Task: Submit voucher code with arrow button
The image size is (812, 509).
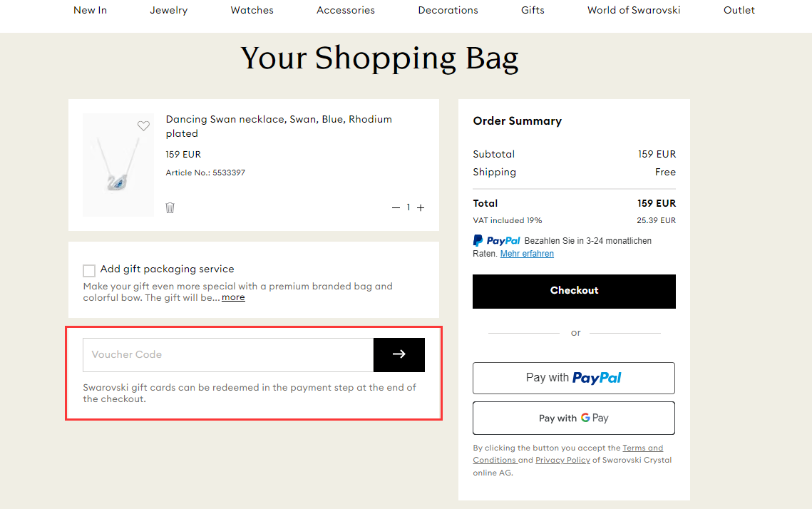Action: [x=399, y=355]
